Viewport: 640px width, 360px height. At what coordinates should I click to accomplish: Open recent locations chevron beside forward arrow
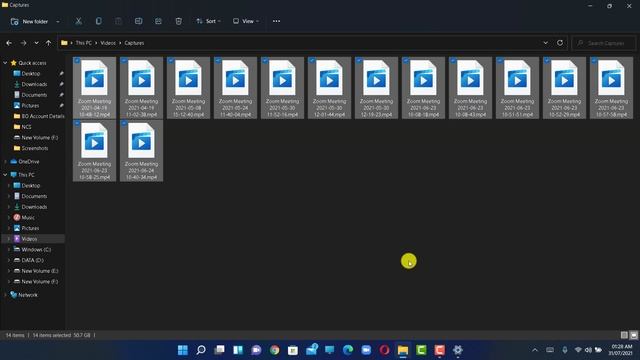pyautogui.click(x=36, y=43)
